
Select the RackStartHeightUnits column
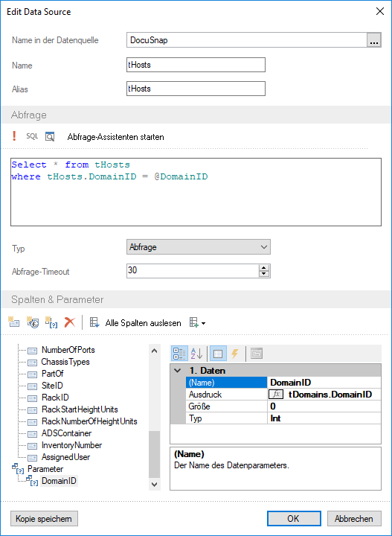[80, 409]
